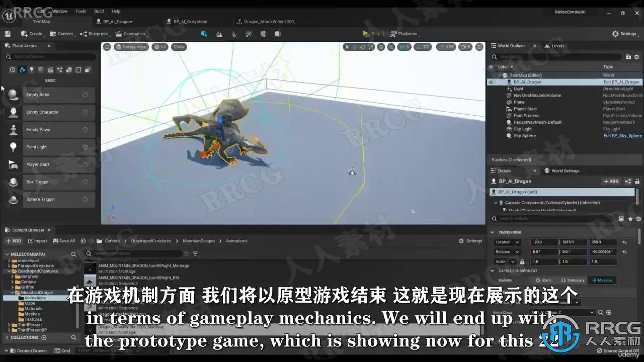Switch to Brush Editing mode icon
644x362 pixels.
pos(278,34)
